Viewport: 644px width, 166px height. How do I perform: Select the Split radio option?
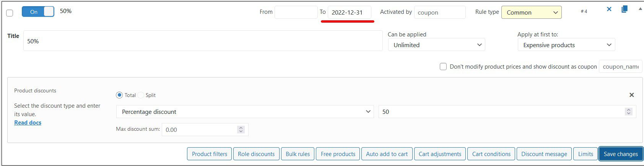click(x=141, y=95)
